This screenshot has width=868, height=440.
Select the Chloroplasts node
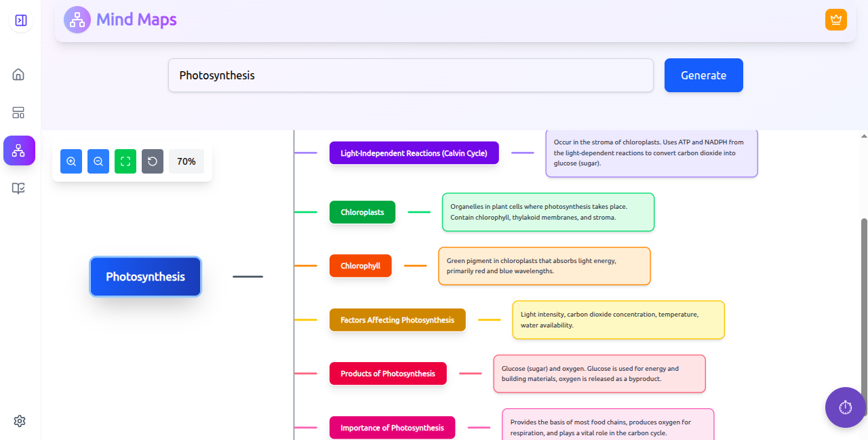[362, 212]
